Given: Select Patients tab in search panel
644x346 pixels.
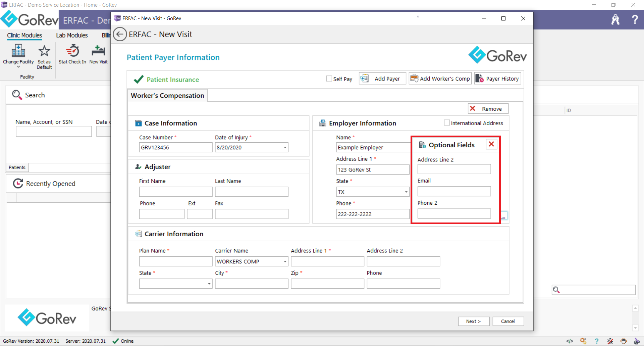Looking at the screenshot, I should (17, 167).
